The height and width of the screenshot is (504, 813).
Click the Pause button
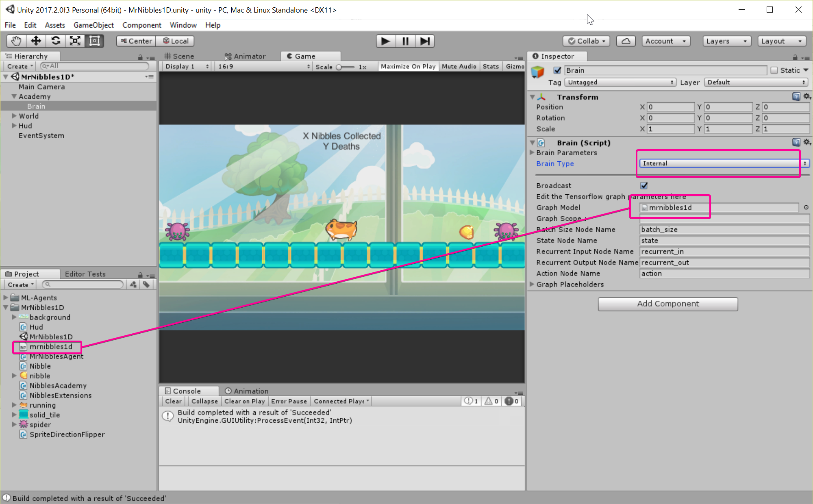[405, 41]
